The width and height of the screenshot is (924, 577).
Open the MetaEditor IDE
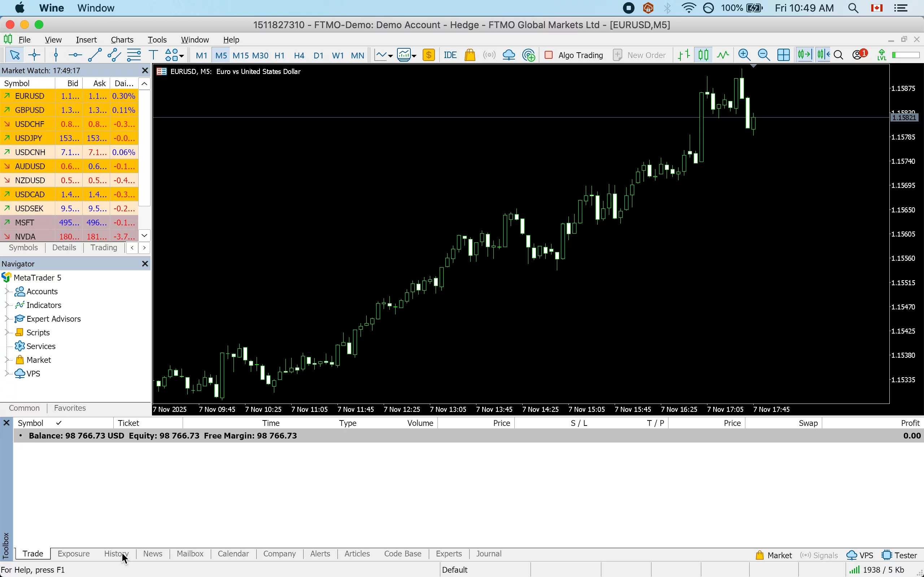[x=450, y=55]
